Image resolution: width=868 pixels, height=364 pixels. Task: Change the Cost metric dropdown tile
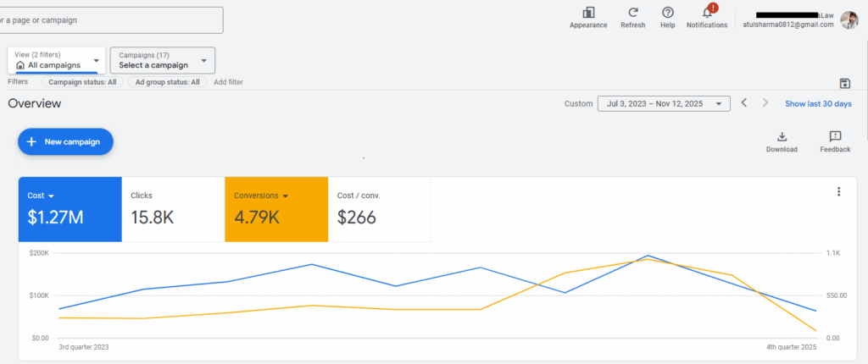tap(70, 208)
